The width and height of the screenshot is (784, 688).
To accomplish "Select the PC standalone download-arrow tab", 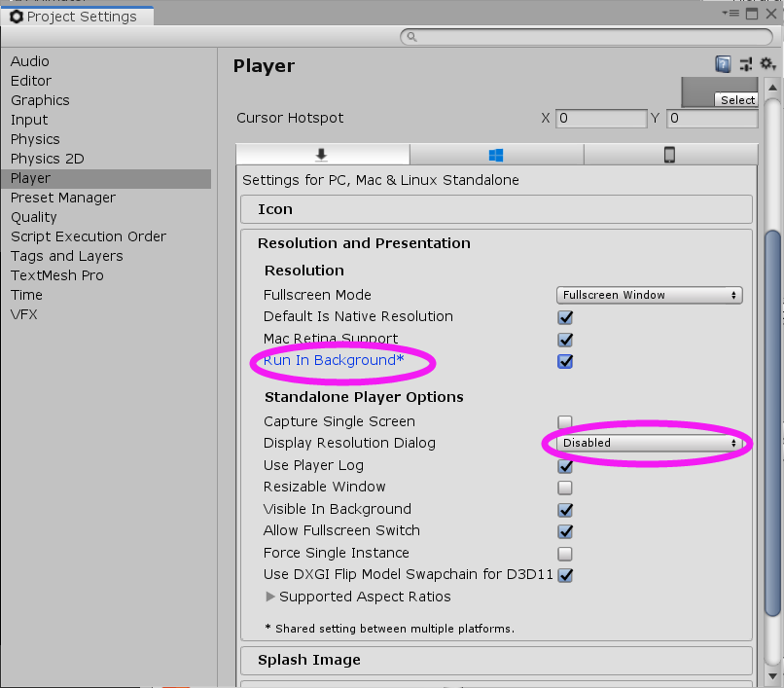I will coord(322,155).
